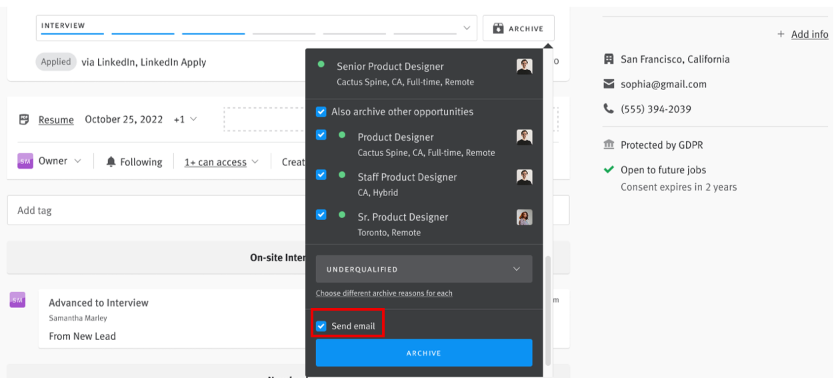The image size is (834, 378).
Task: Uncheck the Sr. Product Designer checkbox
Action: (x=321, y=214)
